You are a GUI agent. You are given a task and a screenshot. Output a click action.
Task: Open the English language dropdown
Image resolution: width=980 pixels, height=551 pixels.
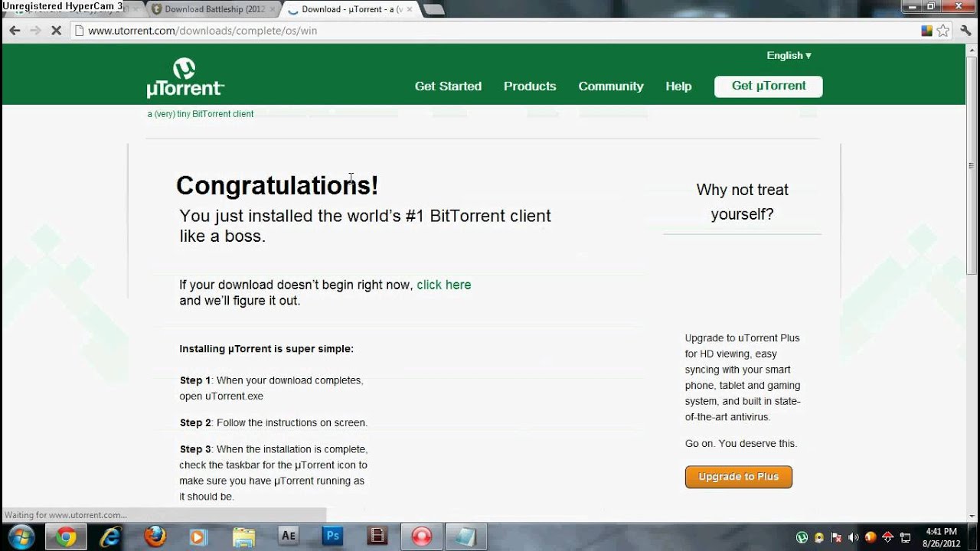point(789,55)
